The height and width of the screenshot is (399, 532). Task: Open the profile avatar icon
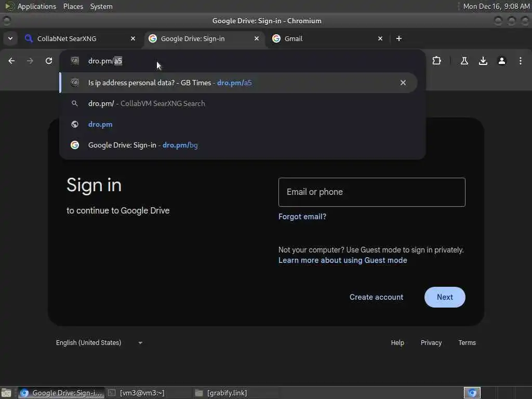(501, 61)
